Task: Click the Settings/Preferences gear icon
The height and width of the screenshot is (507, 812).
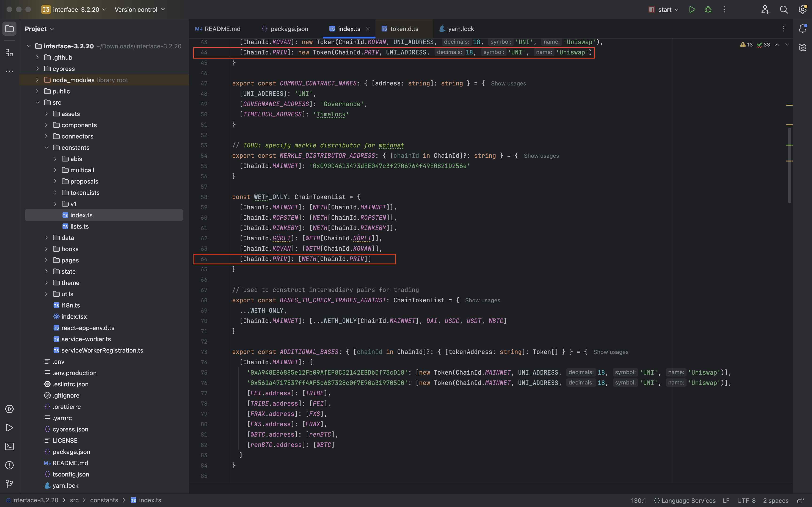Action: pos(803,10)
